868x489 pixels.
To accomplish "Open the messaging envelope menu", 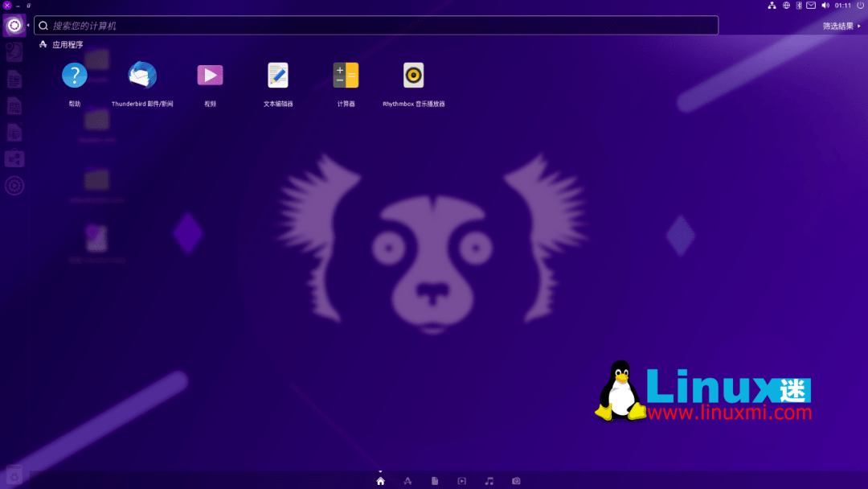I will (x=810, y=5).
